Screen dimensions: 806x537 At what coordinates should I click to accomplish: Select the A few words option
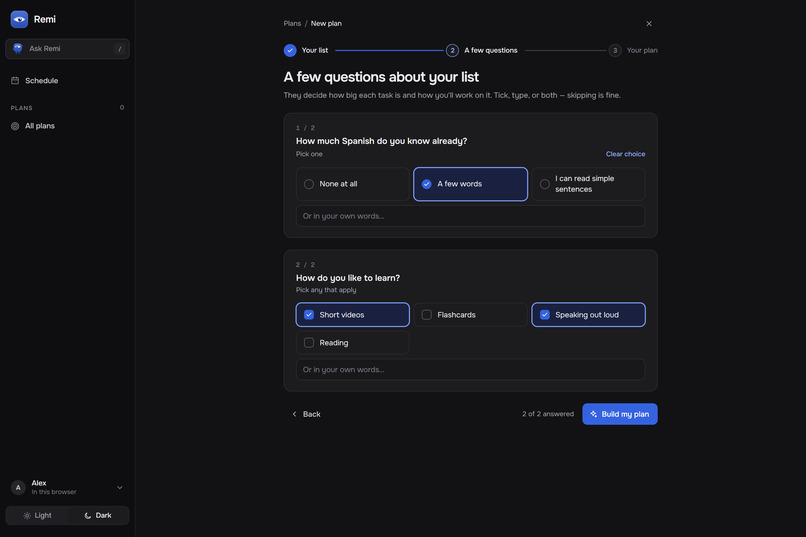470,184
